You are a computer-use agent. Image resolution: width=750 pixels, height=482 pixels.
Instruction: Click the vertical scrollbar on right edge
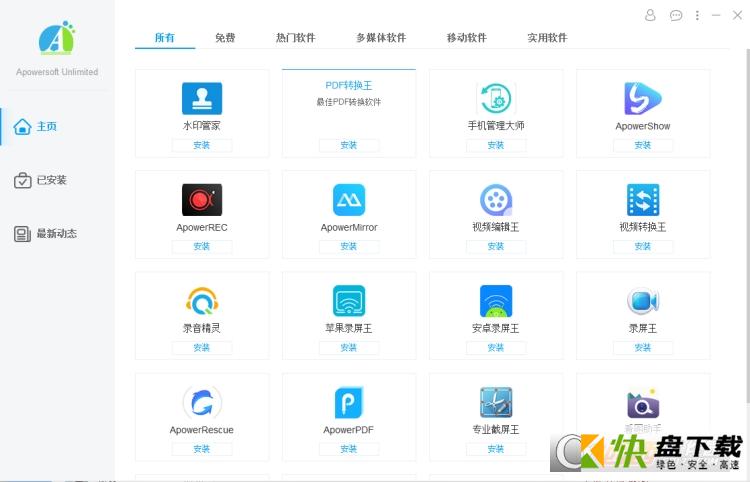pos(748,225)
